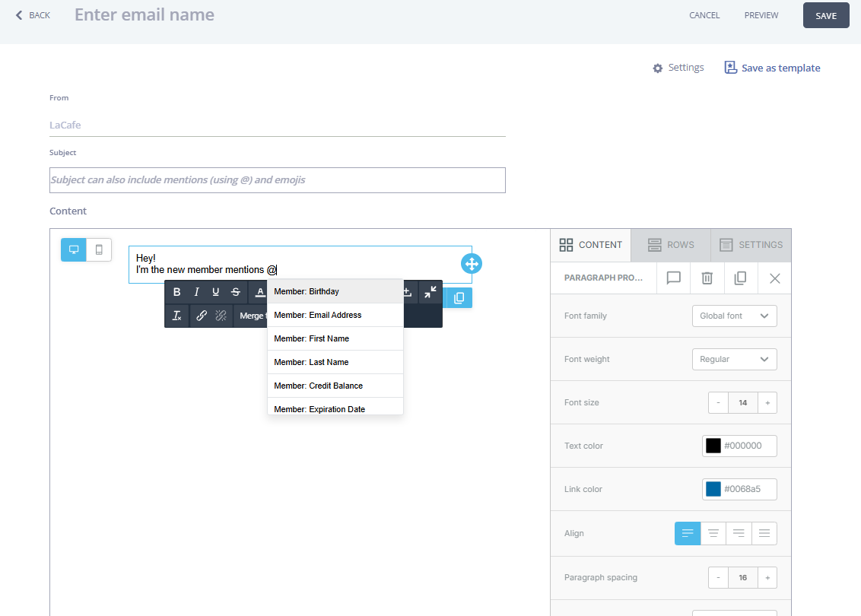
Task: Set alignment to center
Action: (x=713, y=533)
